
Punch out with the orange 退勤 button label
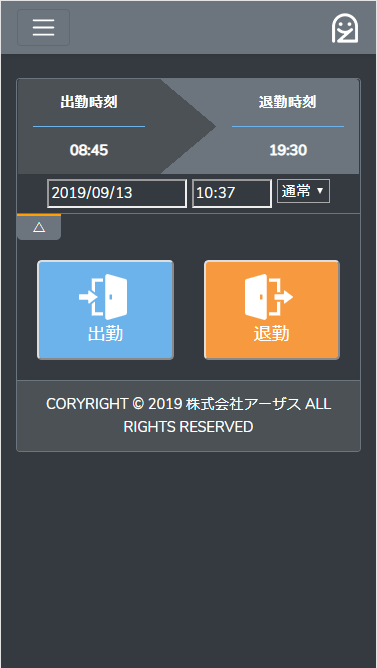point(271,334)
